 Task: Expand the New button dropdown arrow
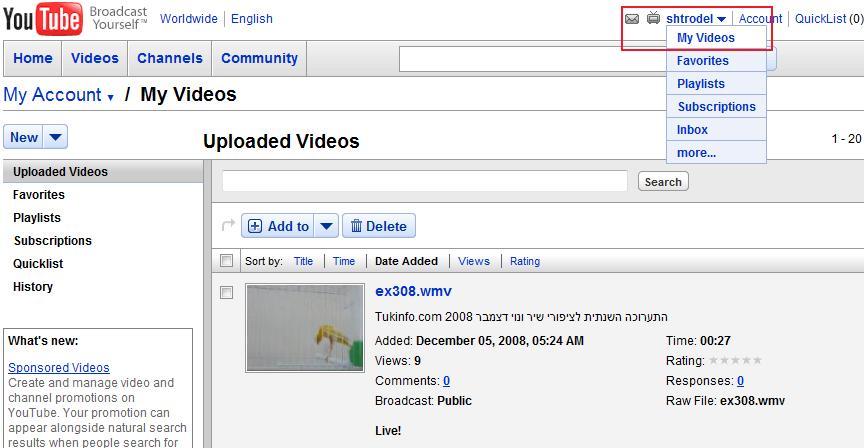click(x=56, y=138)
